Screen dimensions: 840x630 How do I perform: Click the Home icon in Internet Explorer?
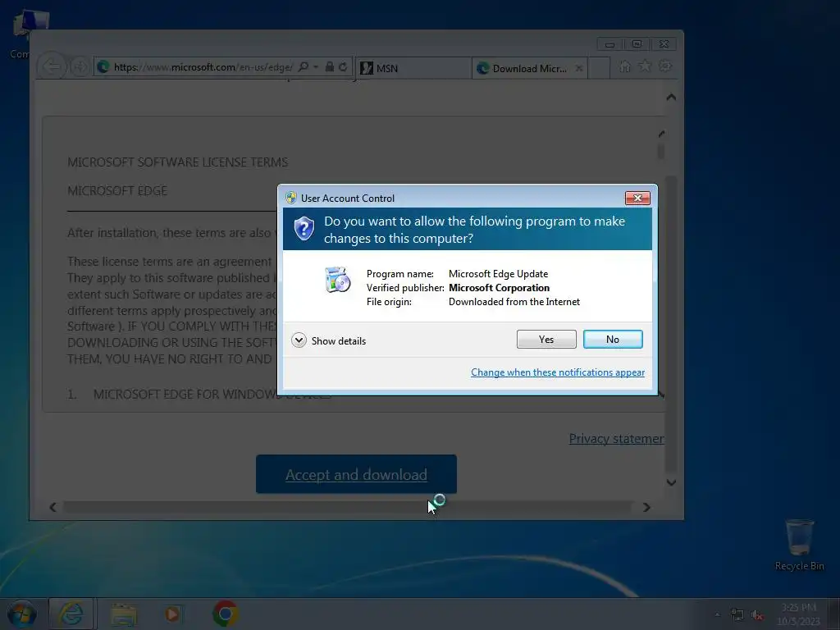pyautogui.click(x=624, y=66)
